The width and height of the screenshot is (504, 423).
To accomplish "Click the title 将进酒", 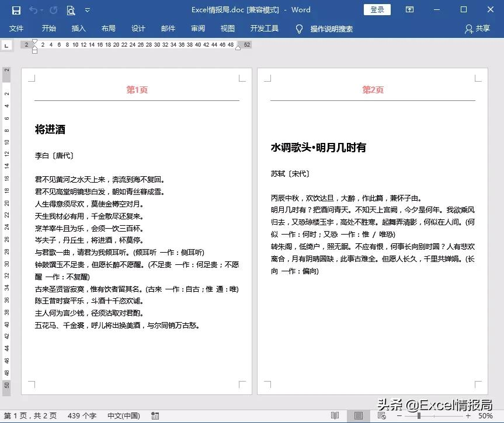I will click(50, 130).
